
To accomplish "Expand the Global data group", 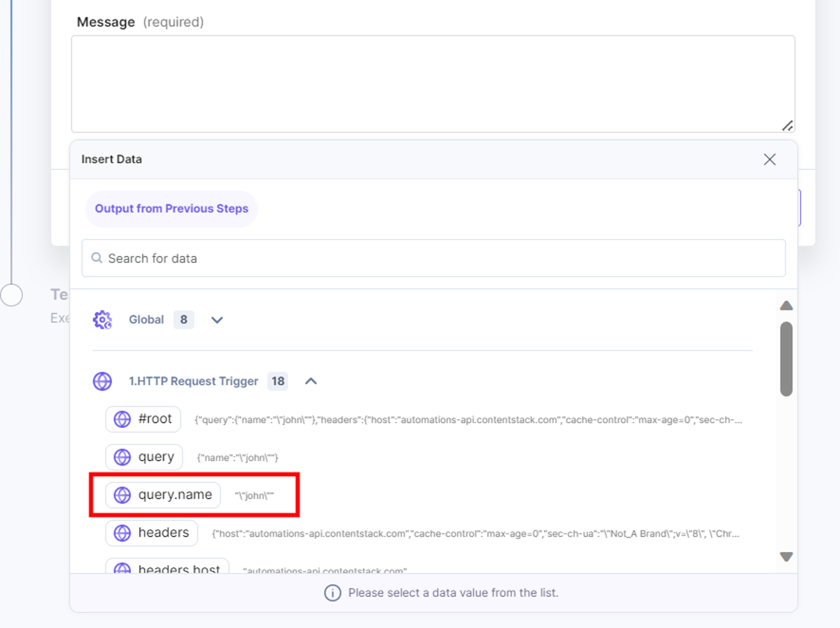I will [x=217, y=320].
